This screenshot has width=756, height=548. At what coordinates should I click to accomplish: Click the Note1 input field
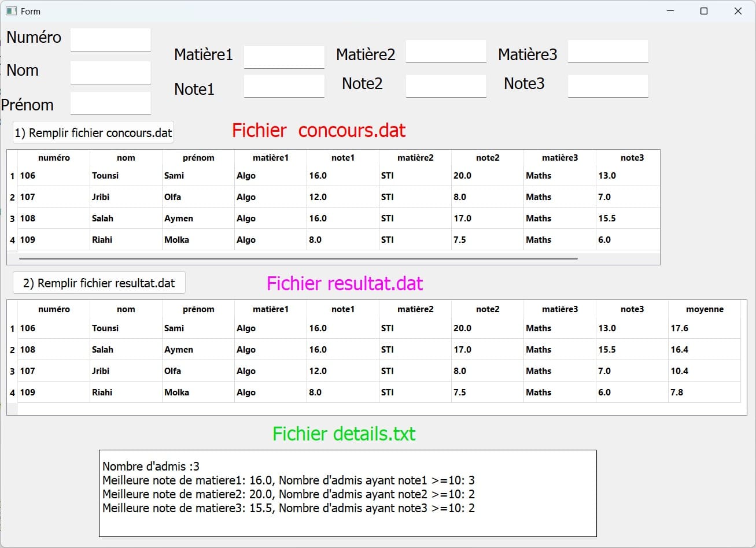[x=284, y=86]
